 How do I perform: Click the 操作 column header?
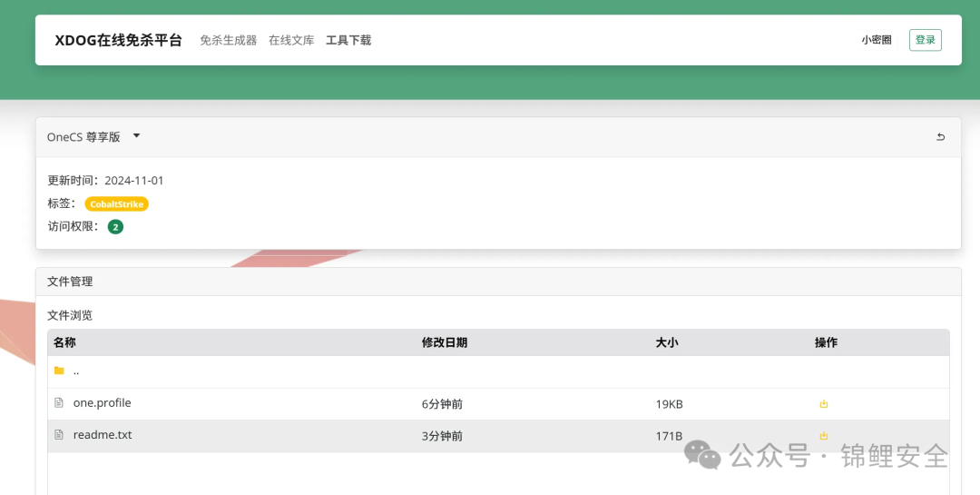click(827, 342)
